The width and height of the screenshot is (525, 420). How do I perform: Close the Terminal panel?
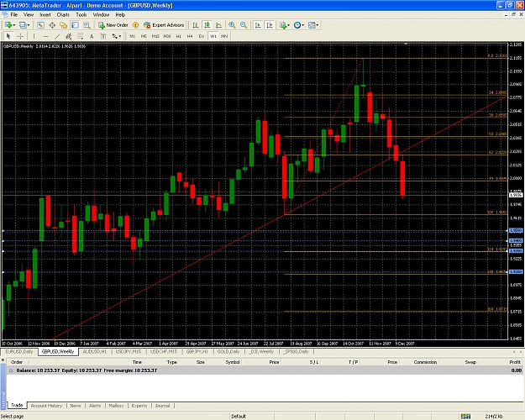point(3,360)
